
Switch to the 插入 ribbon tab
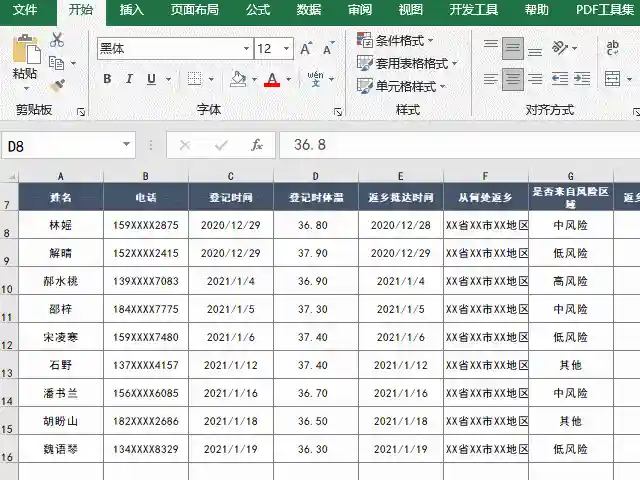tap(131, 10)
